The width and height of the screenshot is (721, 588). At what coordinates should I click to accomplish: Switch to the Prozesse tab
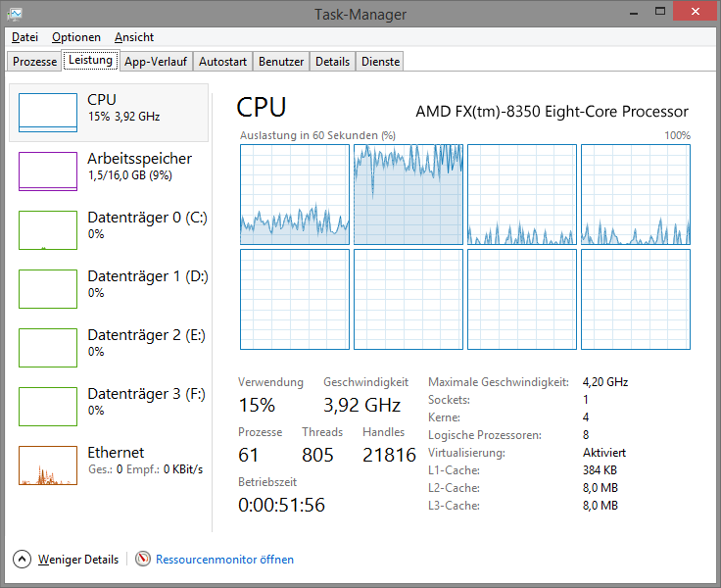tap(34, 62)
